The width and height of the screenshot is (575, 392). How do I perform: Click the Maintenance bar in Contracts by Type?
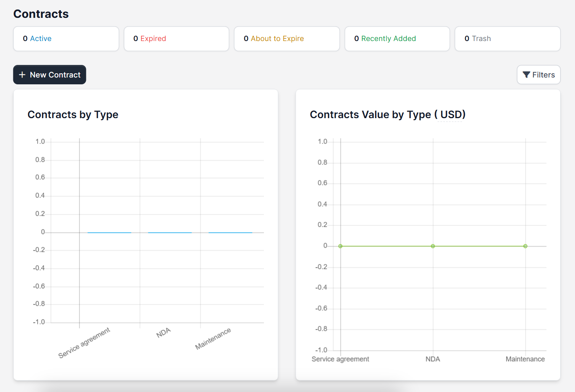[230, 232]
